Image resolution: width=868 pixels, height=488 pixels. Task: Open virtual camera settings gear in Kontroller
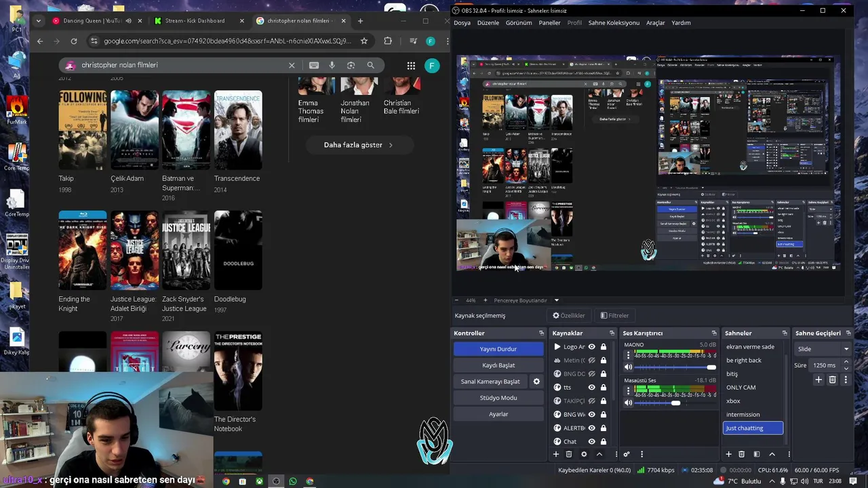pyautogui.click(x=536, y=382)
